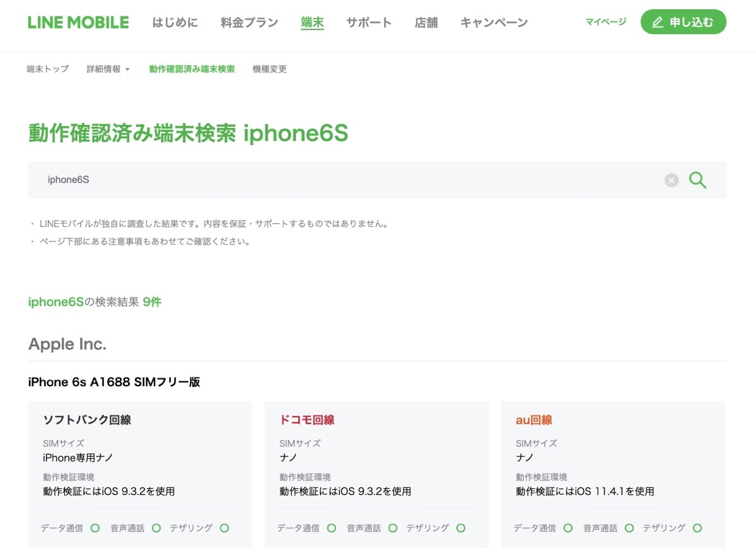Click the Apple Inc. manufacturer heading
This screenshot has height=555, width=756.
(x=67, y=344)
